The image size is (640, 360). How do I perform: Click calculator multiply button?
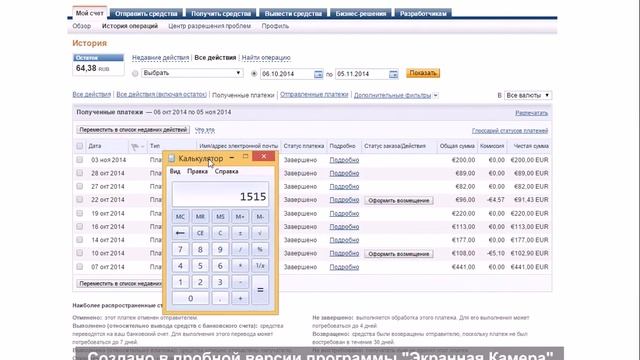tap(240, 266)
